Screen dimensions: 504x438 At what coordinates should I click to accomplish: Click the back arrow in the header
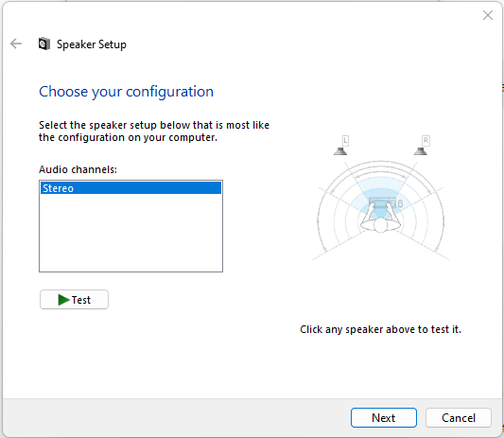[16, 44]
